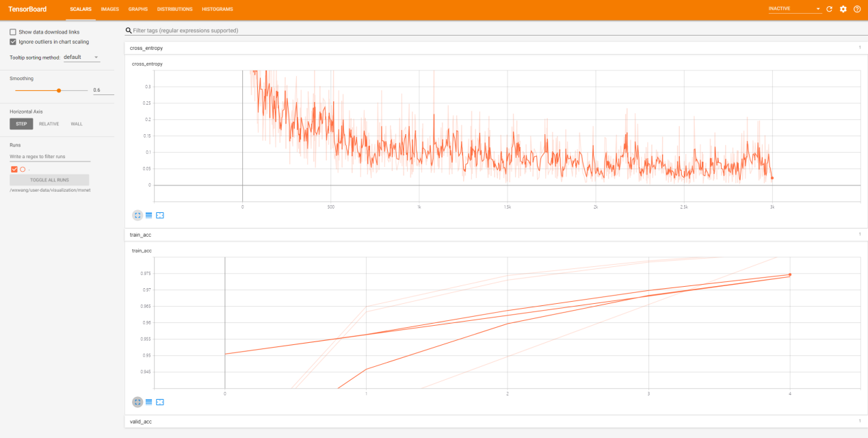Toggle y-axis log scale on cross_entropy chart
The image size is (868, 438).
click(148, 215)
